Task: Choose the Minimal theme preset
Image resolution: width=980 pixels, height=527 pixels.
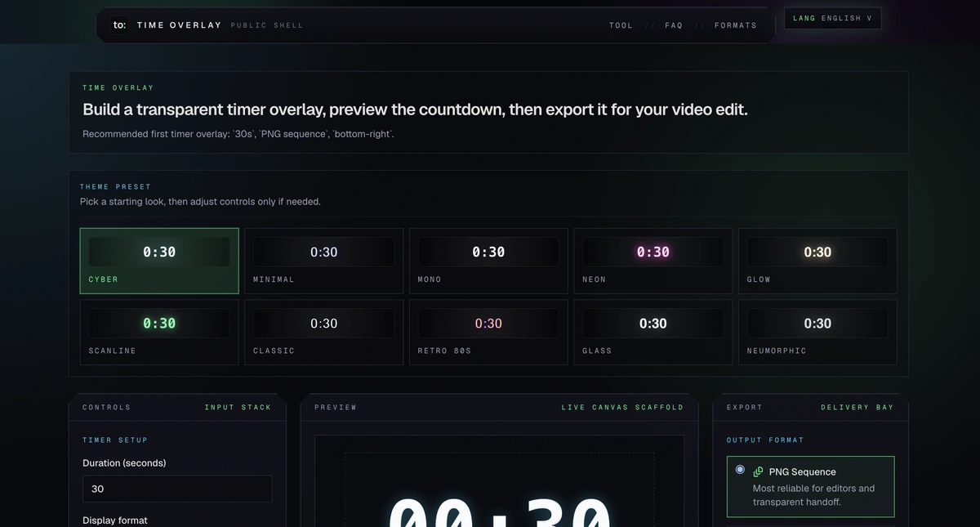Action: (323, 261)
